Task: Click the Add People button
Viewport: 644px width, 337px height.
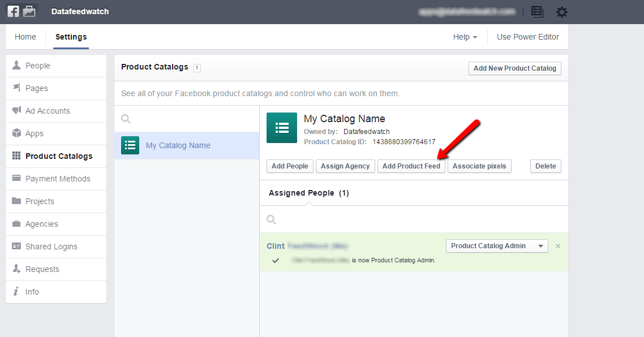Action: (290, 166)
